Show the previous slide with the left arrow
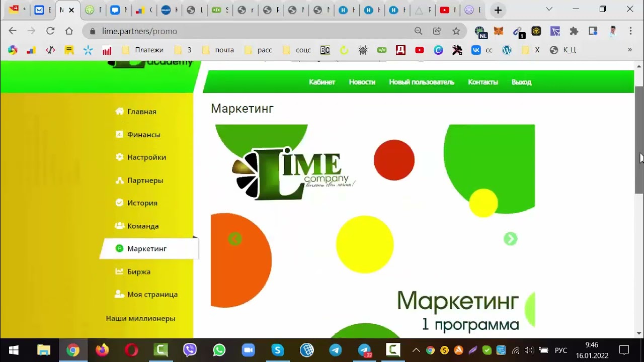Screen dimensions: 644x362 click(235, 239)
